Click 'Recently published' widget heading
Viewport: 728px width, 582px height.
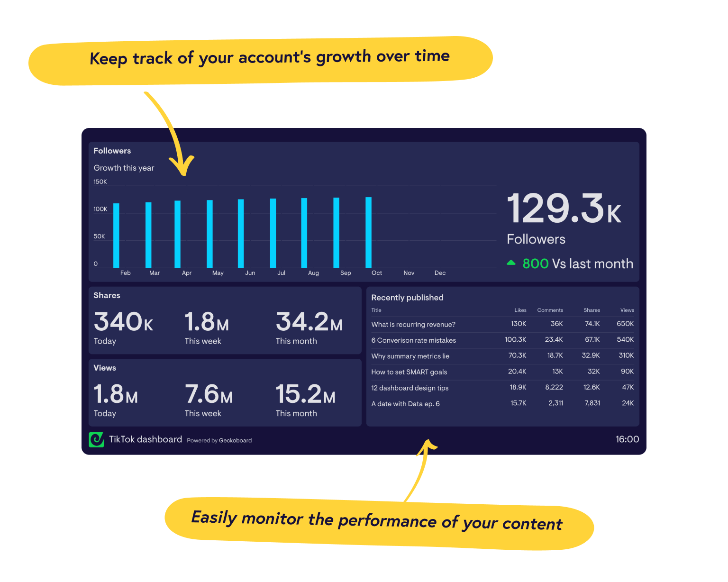pos(408,298)
